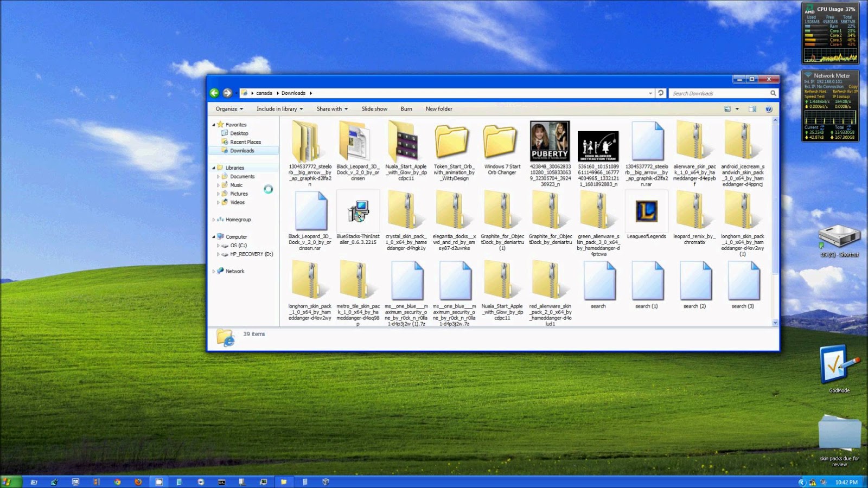The width and height of the screenshot is (868, 488).
Task: Toggle the preview pane button
Action: 752,109
